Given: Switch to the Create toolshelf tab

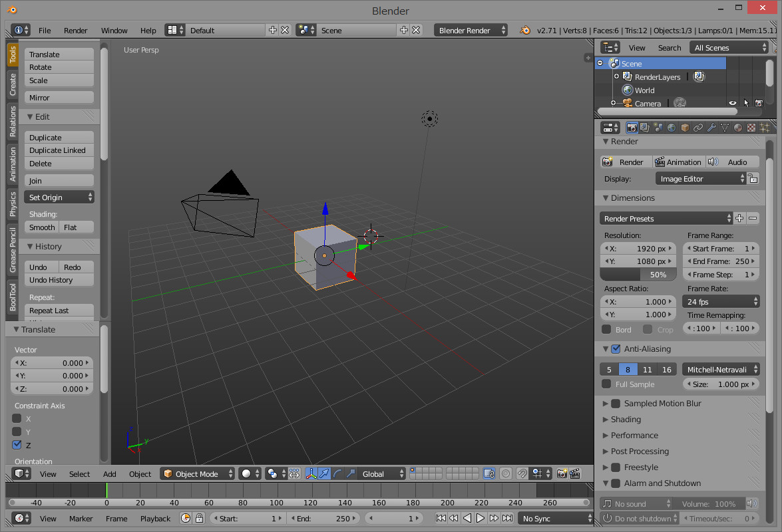Looking at the screenshot, I should tap(13, 84).
